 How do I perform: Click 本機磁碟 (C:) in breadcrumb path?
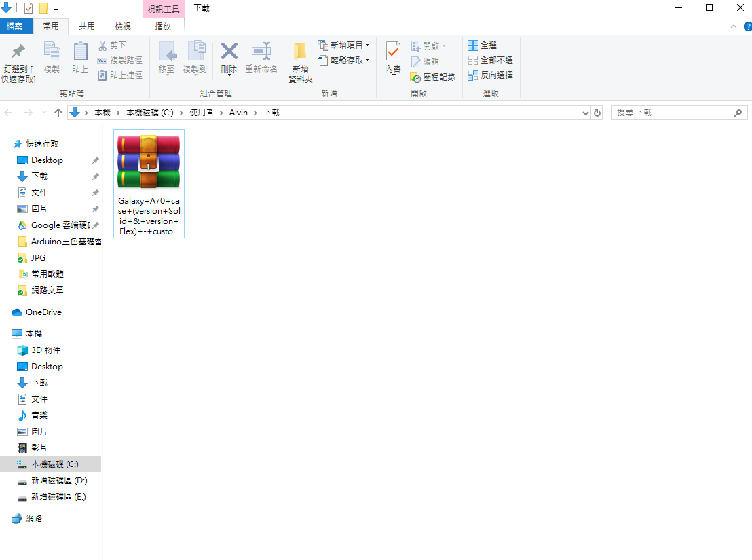tap(149, 113)
